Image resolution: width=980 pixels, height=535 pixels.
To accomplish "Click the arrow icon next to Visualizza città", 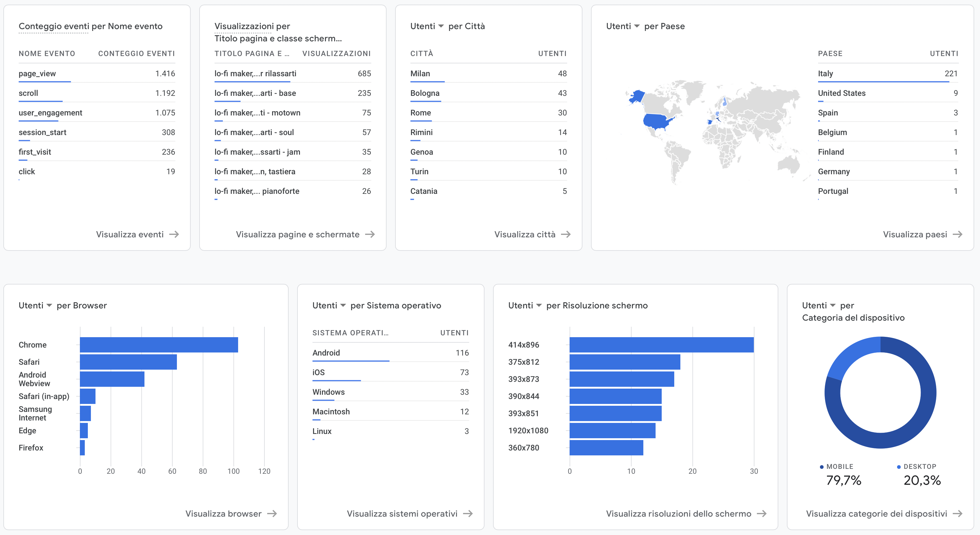I will click(566, 234).
